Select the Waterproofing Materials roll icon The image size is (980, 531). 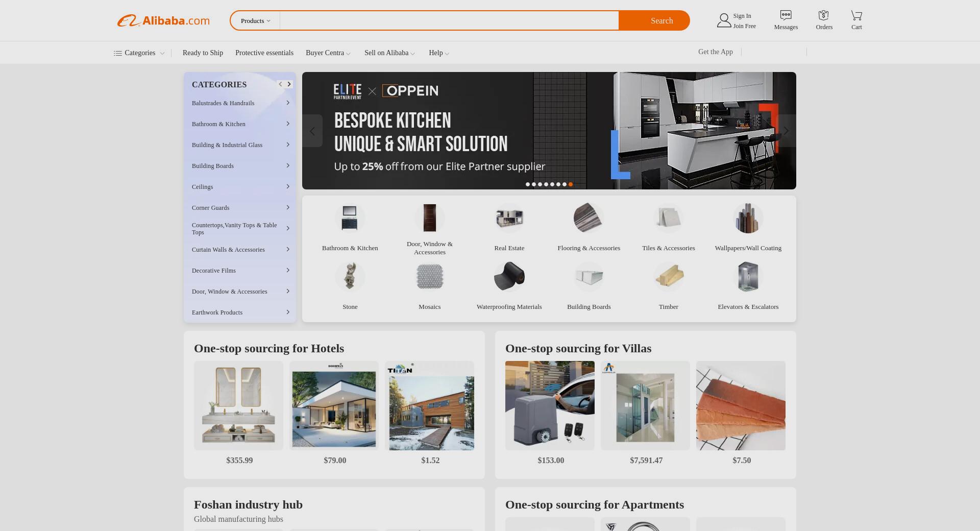pos(509,277)
